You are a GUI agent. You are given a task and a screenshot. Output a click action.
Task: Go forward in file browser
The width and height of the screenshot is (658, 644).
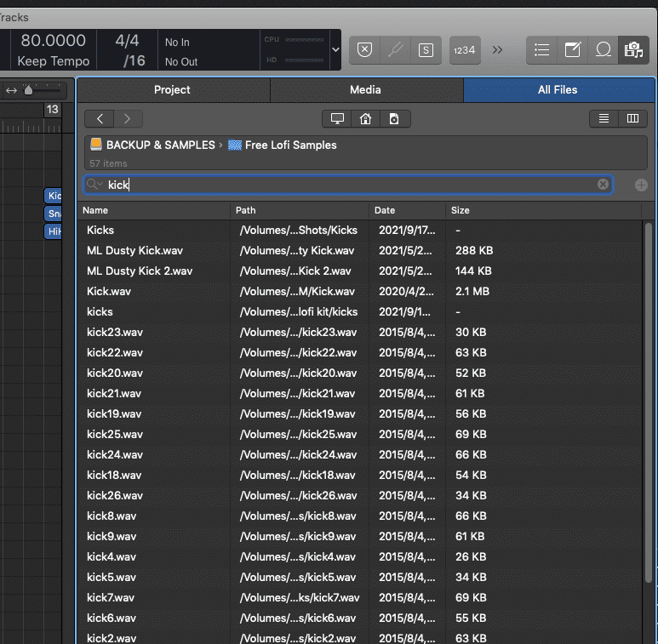coord(128,118)
